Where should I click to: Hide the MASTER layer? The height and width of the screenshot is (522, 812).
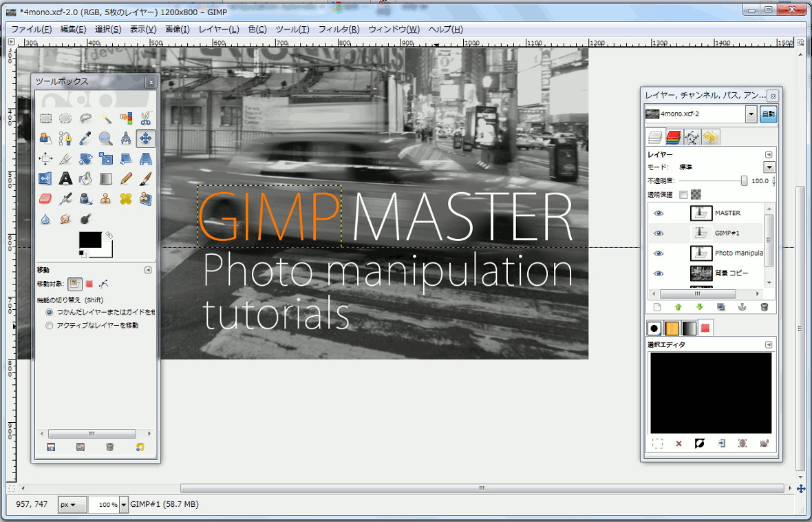tap(659, 213)
